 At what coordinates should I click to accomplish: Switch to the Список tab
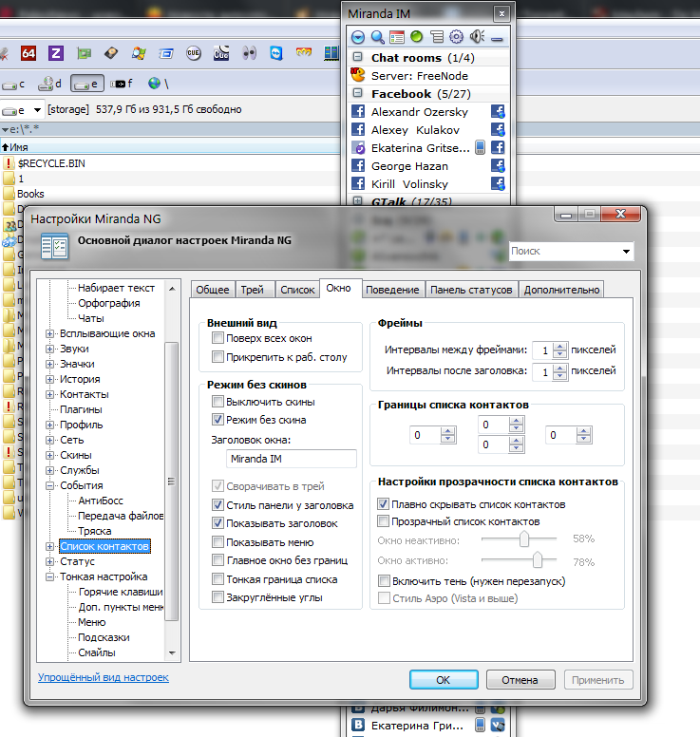[x=297, y=290]
